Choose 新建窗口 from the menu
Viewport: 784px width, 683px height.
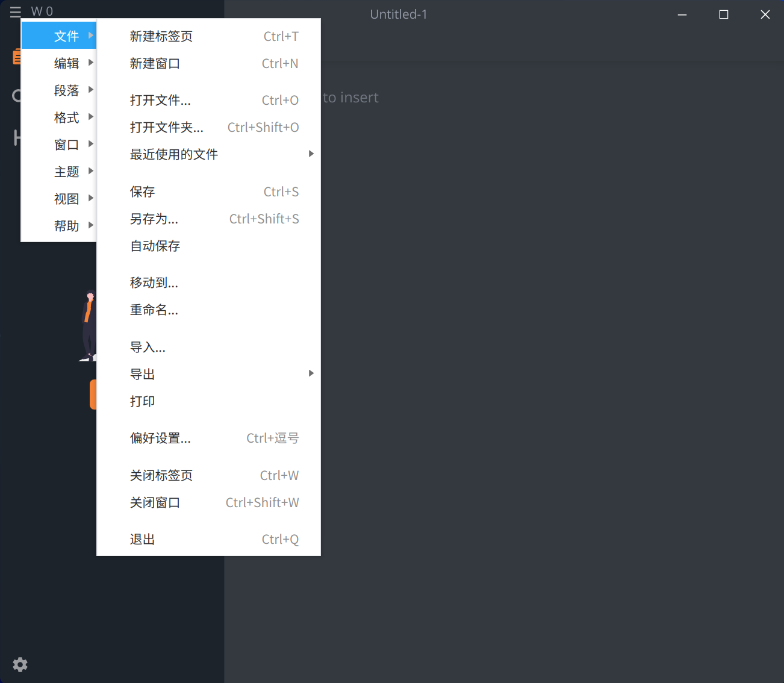coord(208,63)
